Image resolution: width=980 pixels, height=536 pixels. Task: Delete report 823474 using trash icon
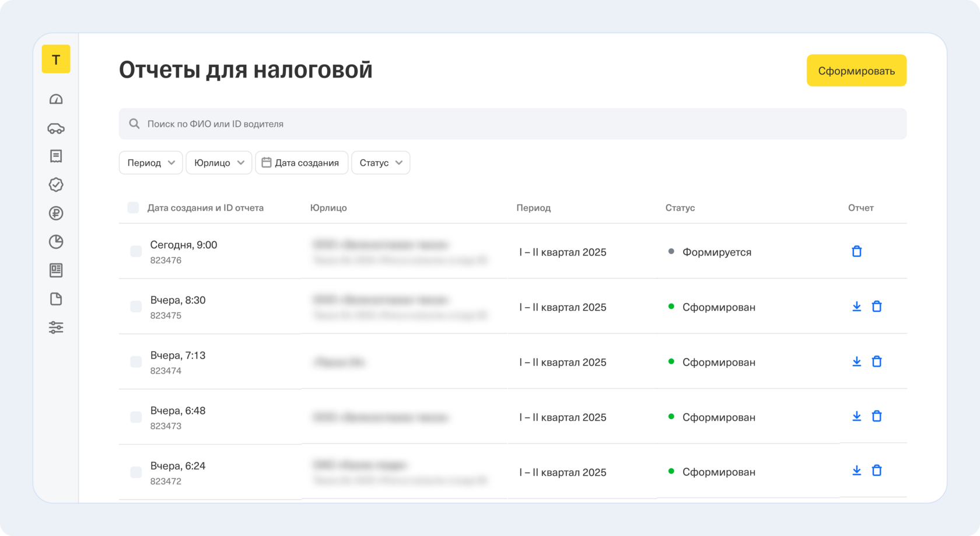point(876,361)
